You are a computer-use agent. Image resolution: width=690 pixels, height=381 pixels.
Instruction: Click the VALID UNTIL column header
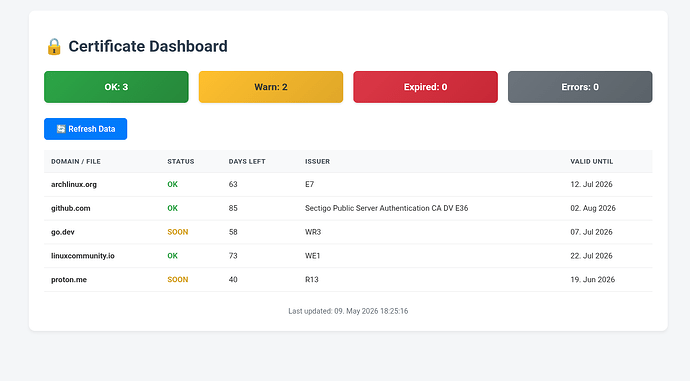(591, 161)
